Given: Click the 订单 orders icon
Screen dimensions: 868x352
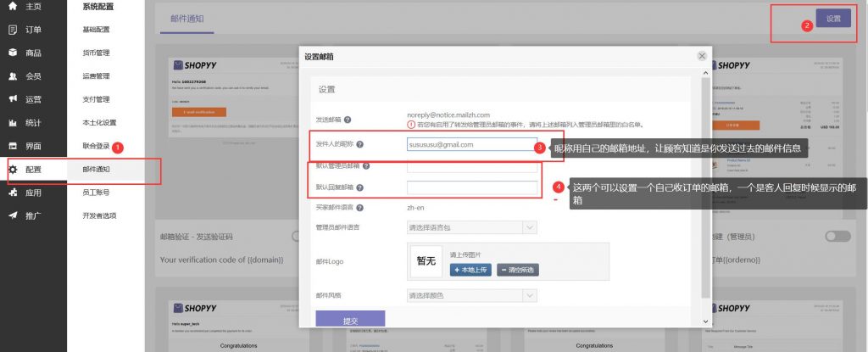Looking at the screenshot, I should (13, 30).
